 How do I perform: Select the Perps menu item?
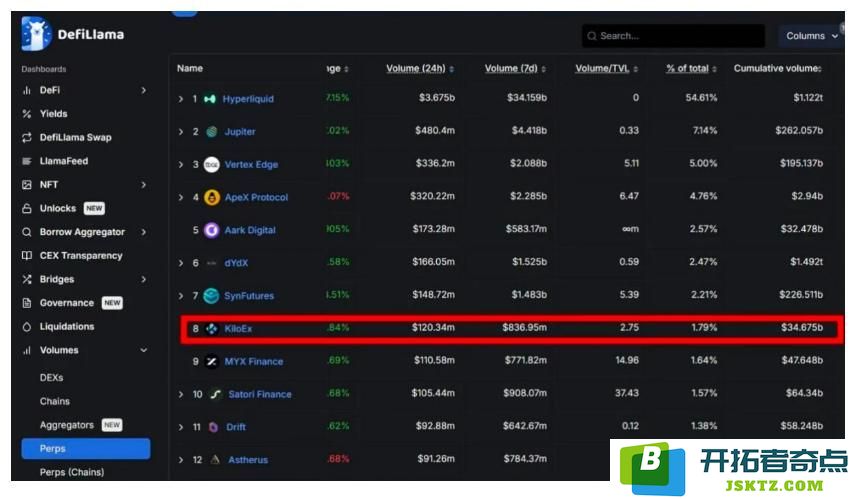point(86,449)
